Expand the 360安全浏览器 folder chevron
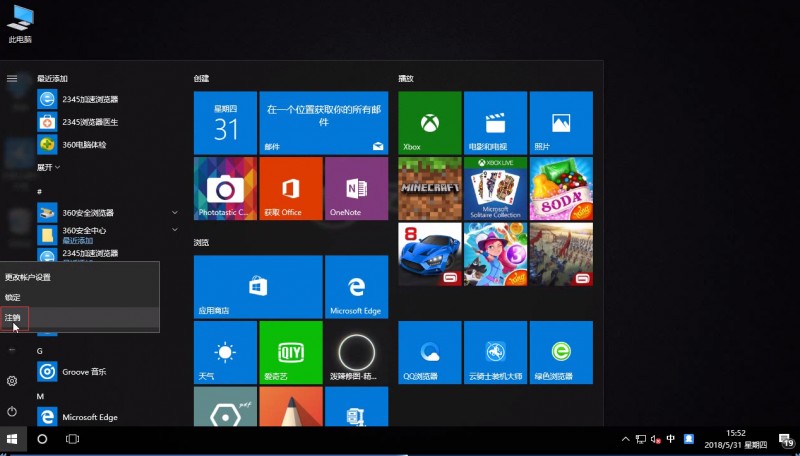 coord(174,212)
